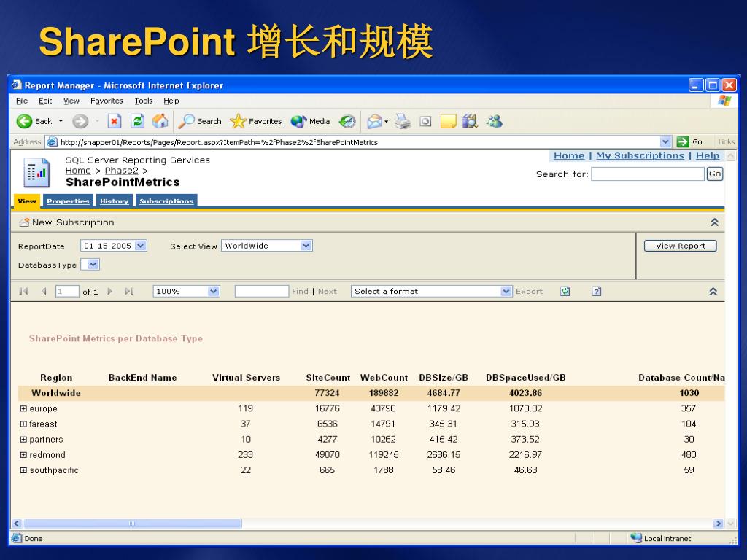Viewport: 747px width, 560px height.
Task: Collapse the parameters area chevron
Action: click(x=715, y=222)
